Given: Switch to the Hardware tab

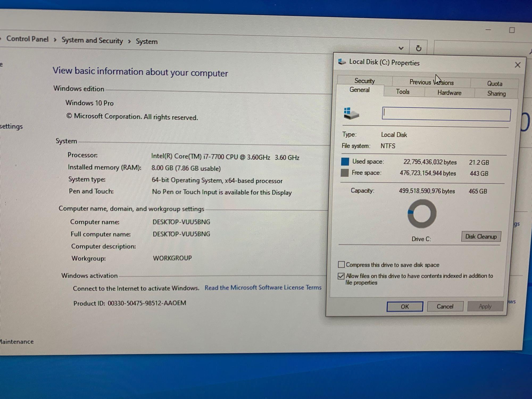Looking at the screenshot, I should click(x=449, y=93).
